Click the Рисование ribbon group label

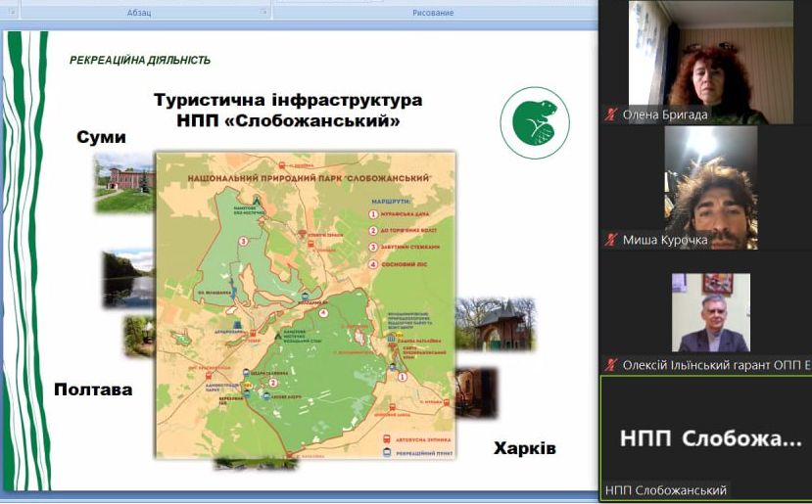(x=433, y=13)
